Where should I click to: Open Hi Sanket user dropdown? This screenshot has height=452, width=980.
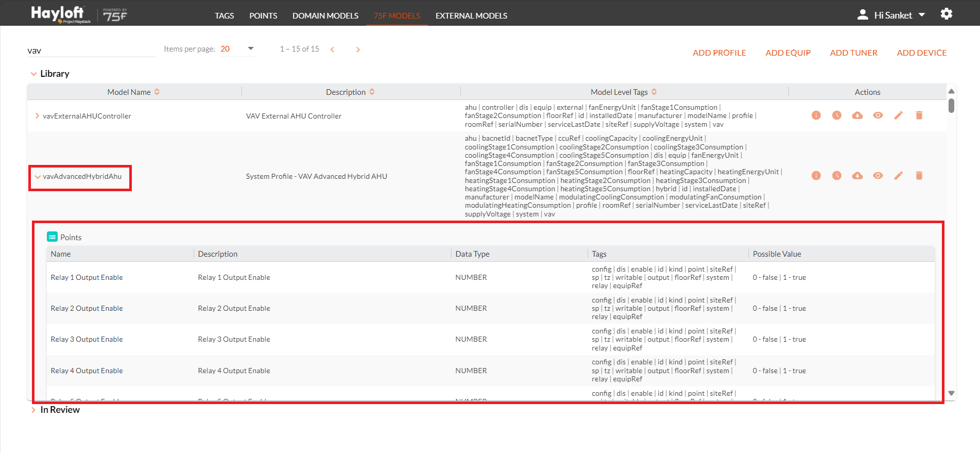pyautogui.click(x=900, y=15)
